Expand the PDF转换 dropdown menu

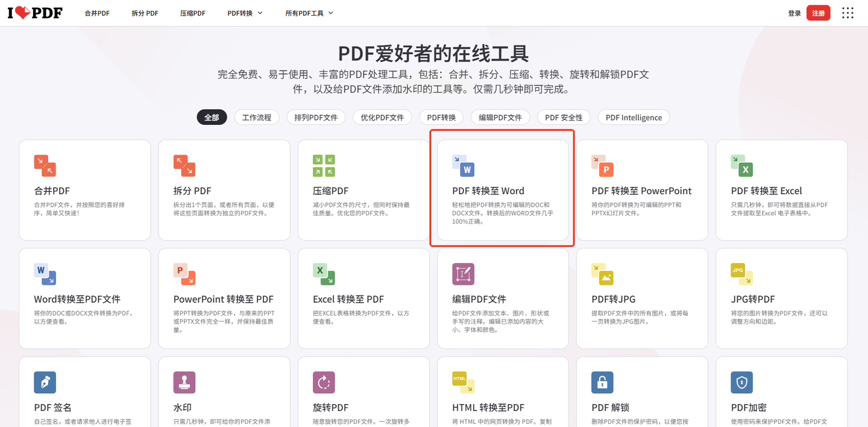pyautogui.click(x=245, y=13)
